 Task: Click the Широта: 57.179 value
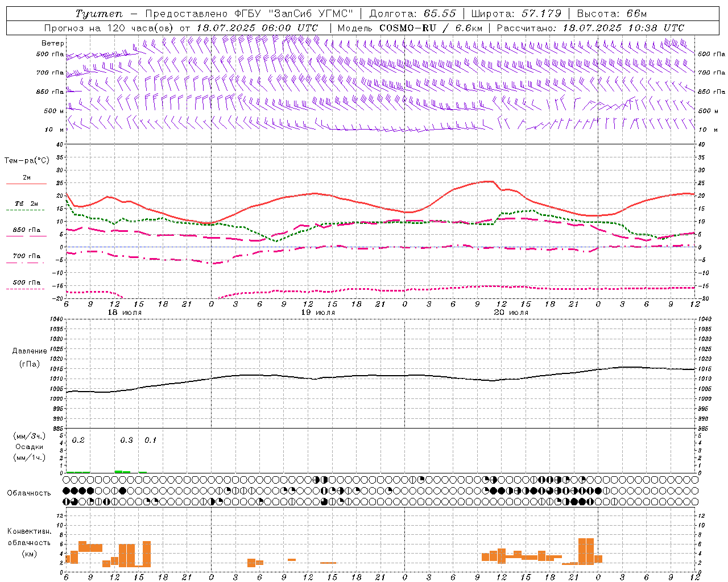tap(516, 14)
